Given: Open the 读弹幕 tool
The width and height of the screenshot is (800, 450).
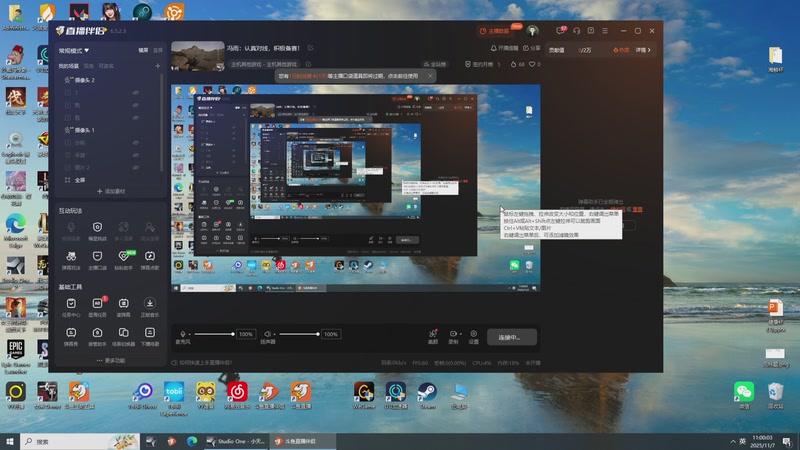Looking at the screenshot, I should click(123, 307).
